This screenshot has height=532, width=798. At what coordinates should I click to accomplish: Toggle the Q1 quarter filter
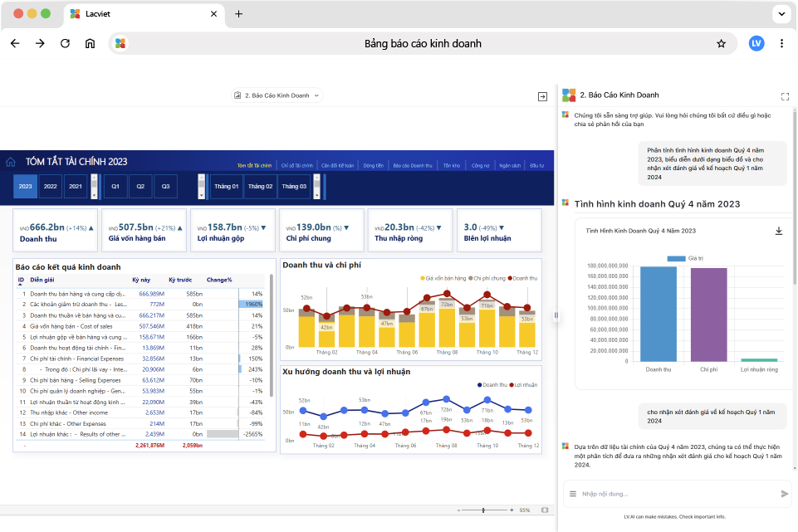(x=115, y=187)
